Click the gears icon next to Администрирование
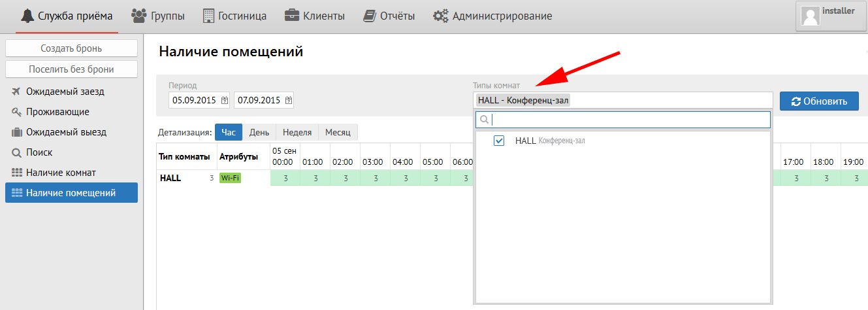 click(441, 16)
